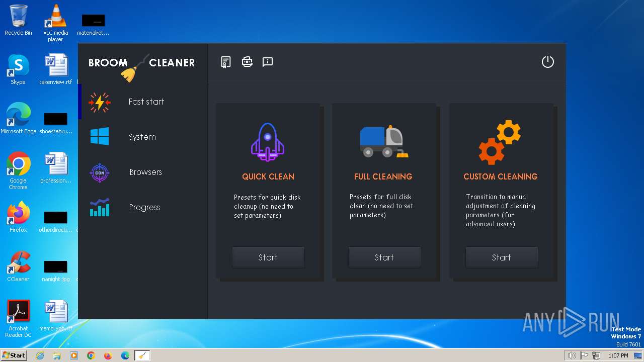Screen dimensions: 644x362
Task: Start the Custom Cleaning mode
Action: click(501, 257)
